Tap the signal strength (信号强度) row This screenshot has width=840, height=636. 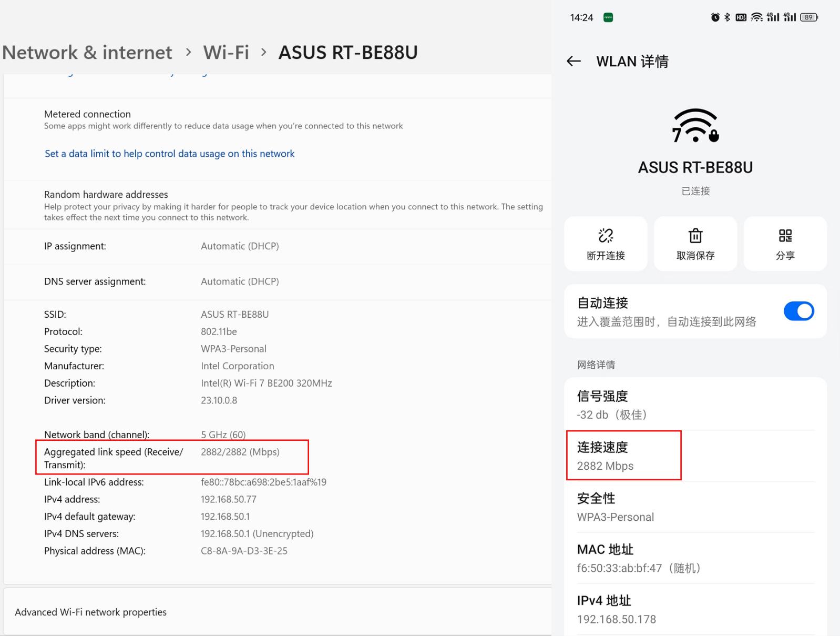point(695,405)
